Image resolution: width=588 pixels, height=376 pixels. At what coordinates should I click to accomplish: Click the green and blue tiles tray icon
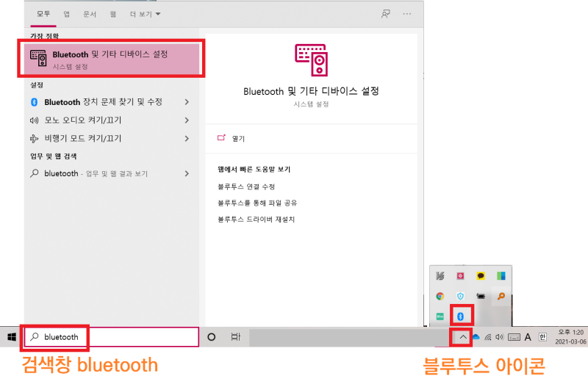(501, 276)
